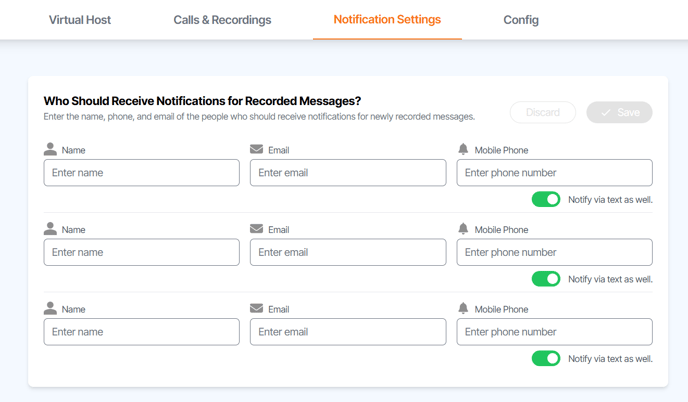Click the person icon in second contact row
This screenshot has height=402, width=688.
click(50, 229)
